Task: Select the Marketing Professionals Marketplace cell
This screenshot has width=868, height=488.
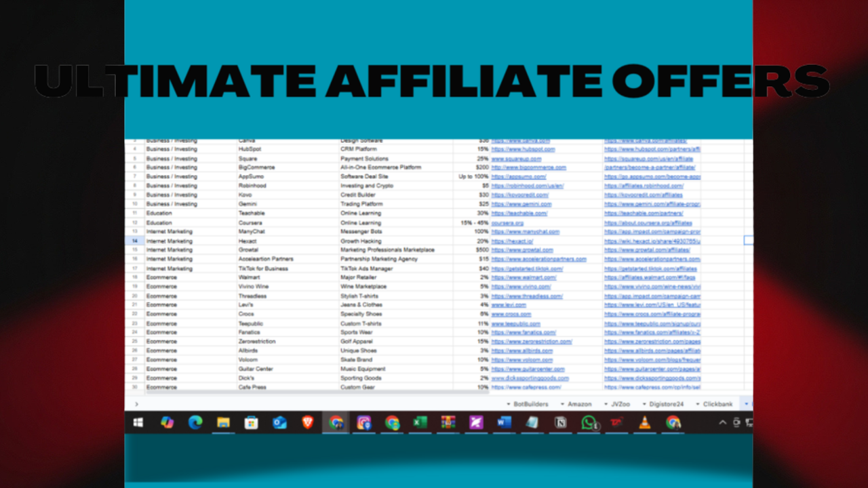Action: tap(396, 250)
